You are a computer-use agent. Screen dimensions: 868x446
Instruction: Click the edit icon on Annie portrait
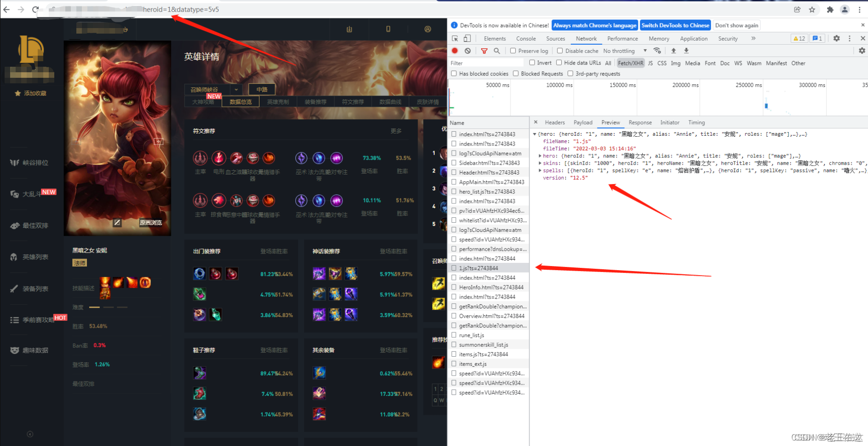(x=117, y=223)
